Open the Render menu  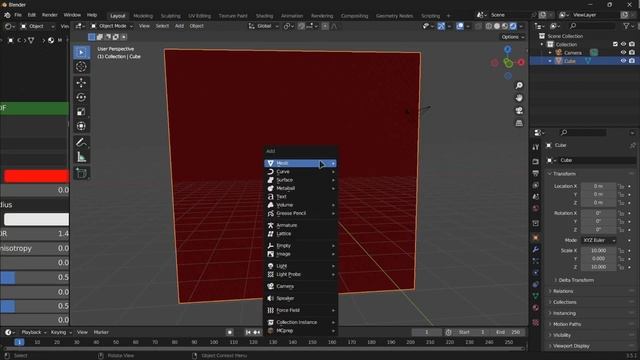[x=50, y=15]
